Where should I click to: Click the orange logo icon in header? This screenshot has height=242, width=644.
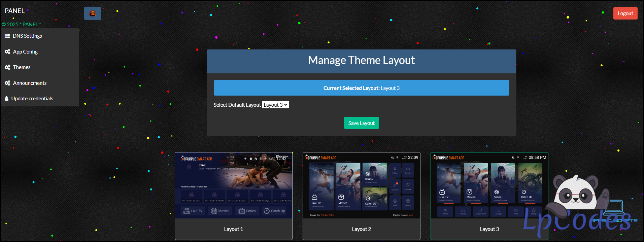[93, 13]
